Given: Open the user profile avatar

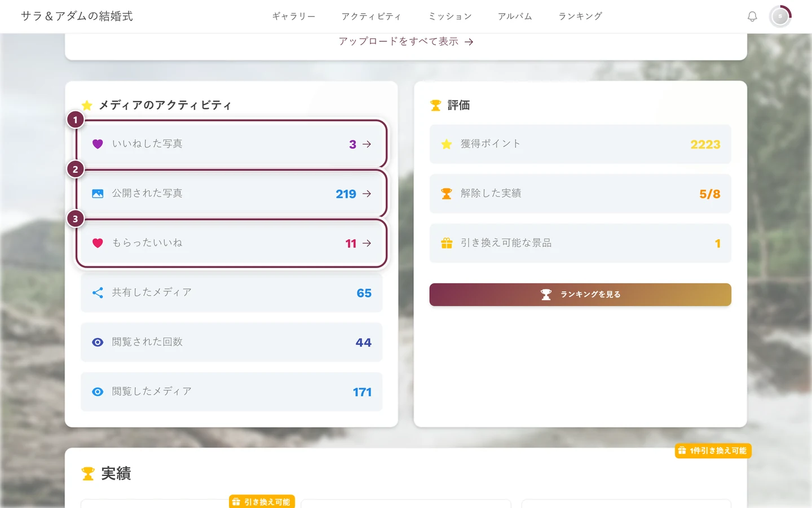Looking at the screenshot, I should point(780,16).
